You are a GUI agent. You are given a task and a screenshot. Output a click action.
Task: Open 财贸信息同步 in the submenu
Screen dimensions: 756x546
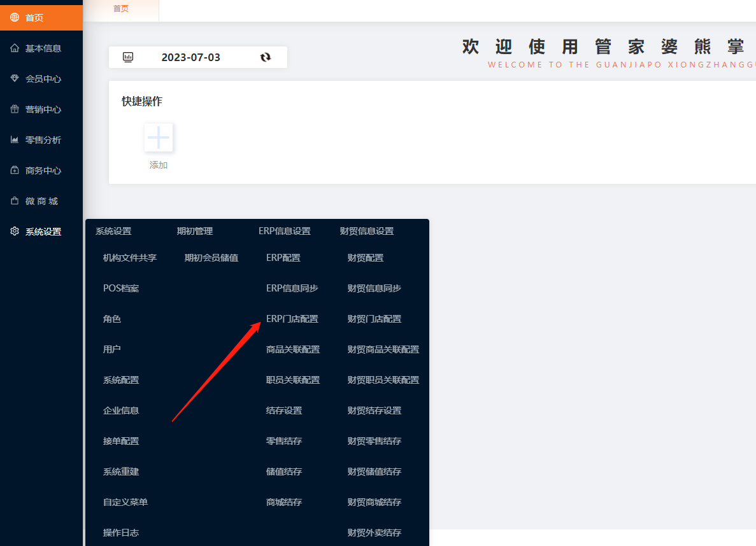click(374, 288)
